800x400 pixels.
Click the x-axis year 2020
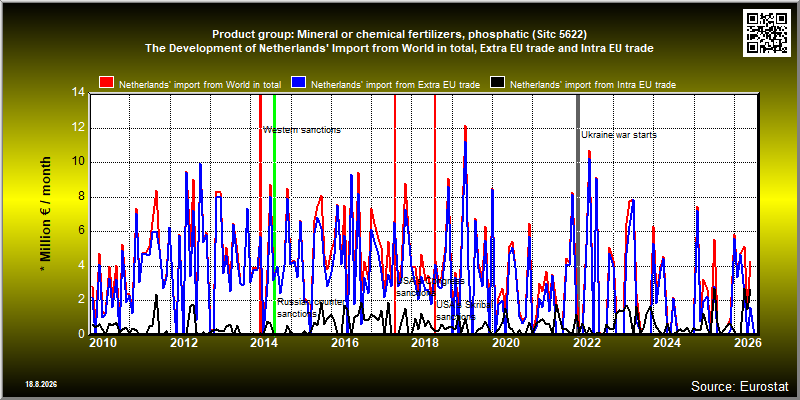pos(505,343)
